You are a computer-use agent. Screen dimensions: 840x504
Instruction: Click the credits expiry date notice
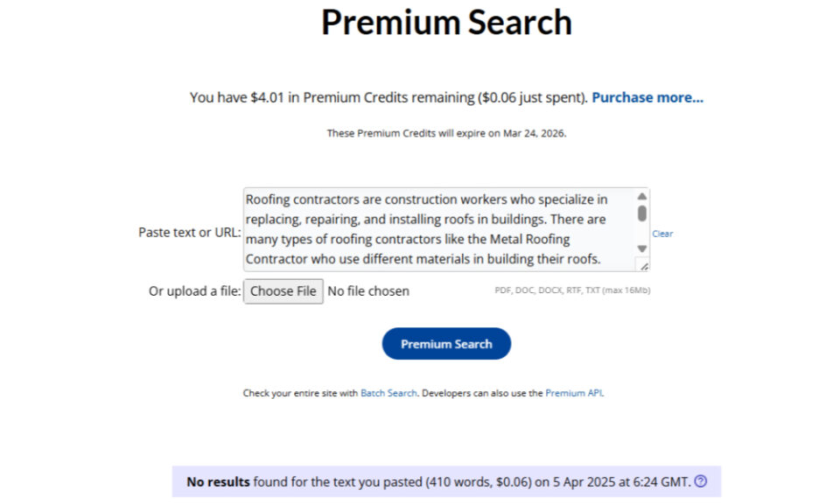446,133
